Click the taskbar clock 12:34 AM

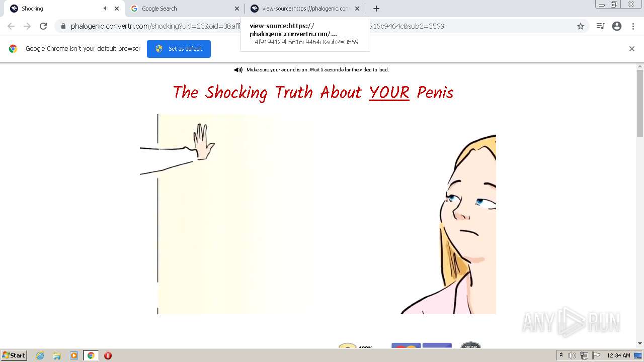618,355
